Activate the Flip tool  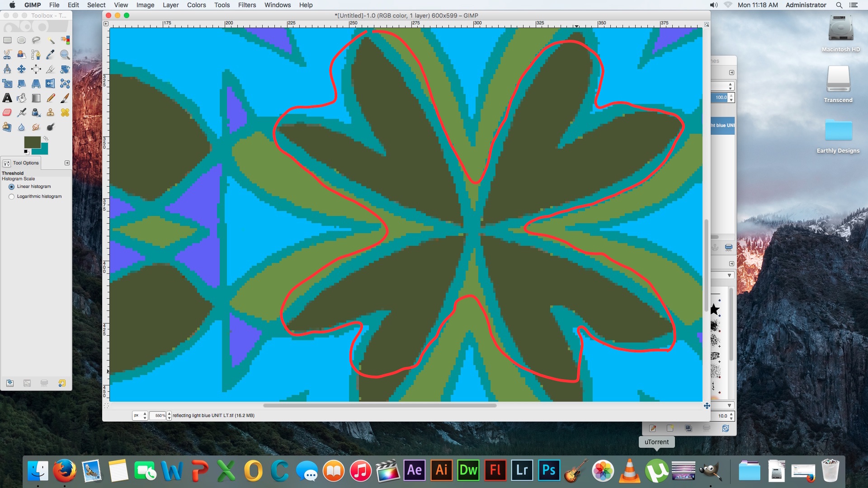[50, 84]
